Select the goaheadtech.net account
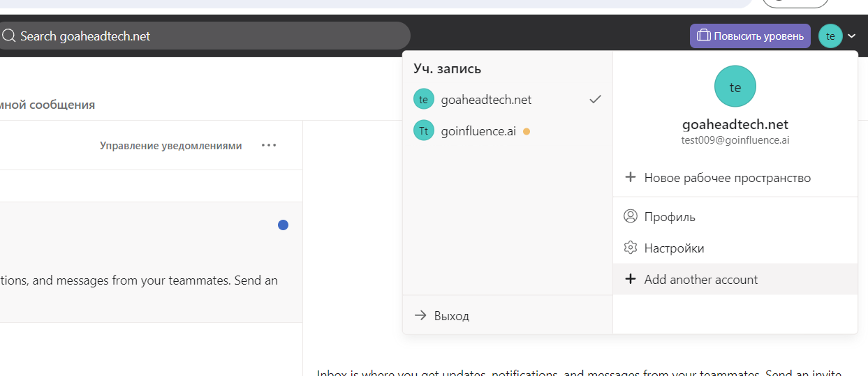Viewport: 868px width, 376px height. [486, 100]
